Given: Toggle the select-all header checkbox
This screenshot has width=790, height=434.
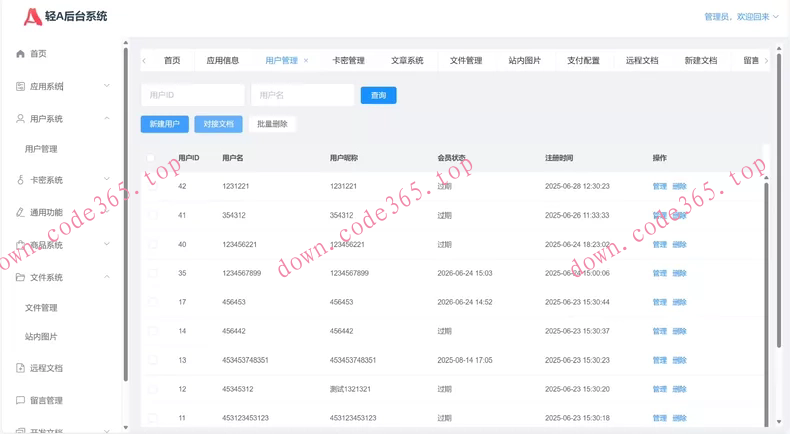Looking at the screenshot, I should [150, 158].
